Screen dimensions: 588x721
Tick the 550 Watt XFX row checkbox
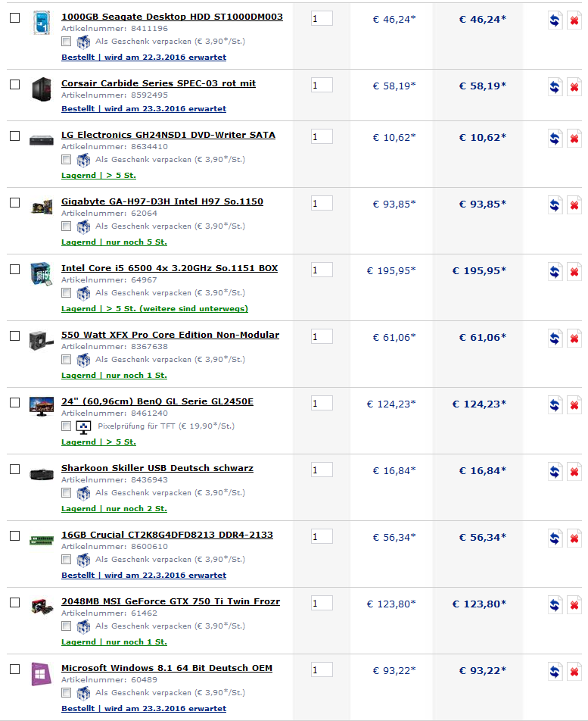pyautogui.click(x=14, y=336)
